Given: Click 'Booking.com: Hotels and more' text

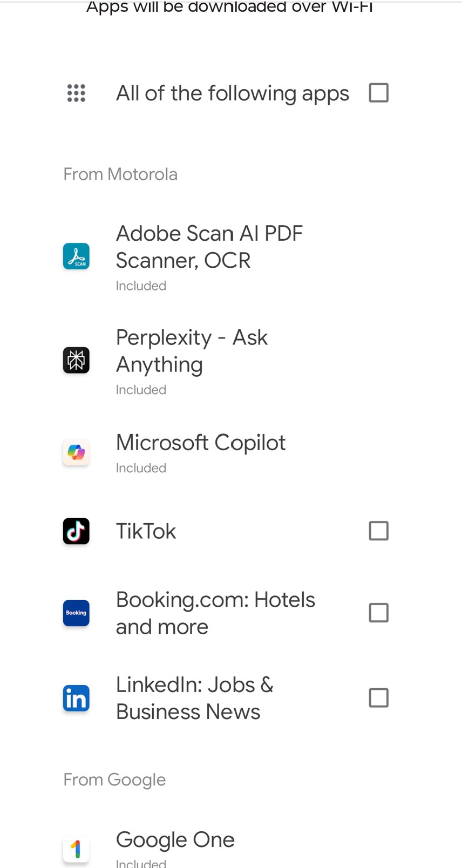Looking at the screenshot, I should (215, 613).
